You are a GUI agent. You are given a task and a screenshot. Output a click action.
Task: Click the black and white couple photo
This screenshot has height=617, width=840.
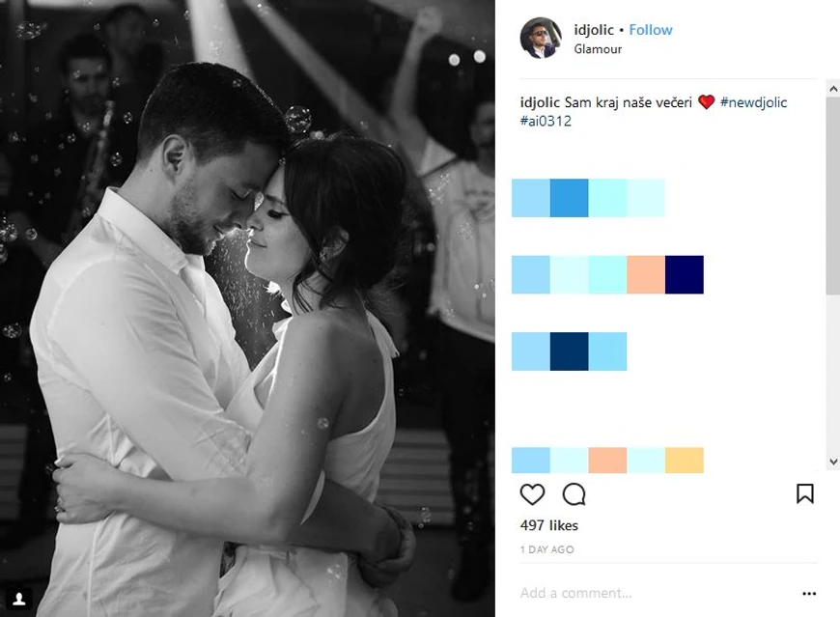pyautogui.click(x=247, y=309)
